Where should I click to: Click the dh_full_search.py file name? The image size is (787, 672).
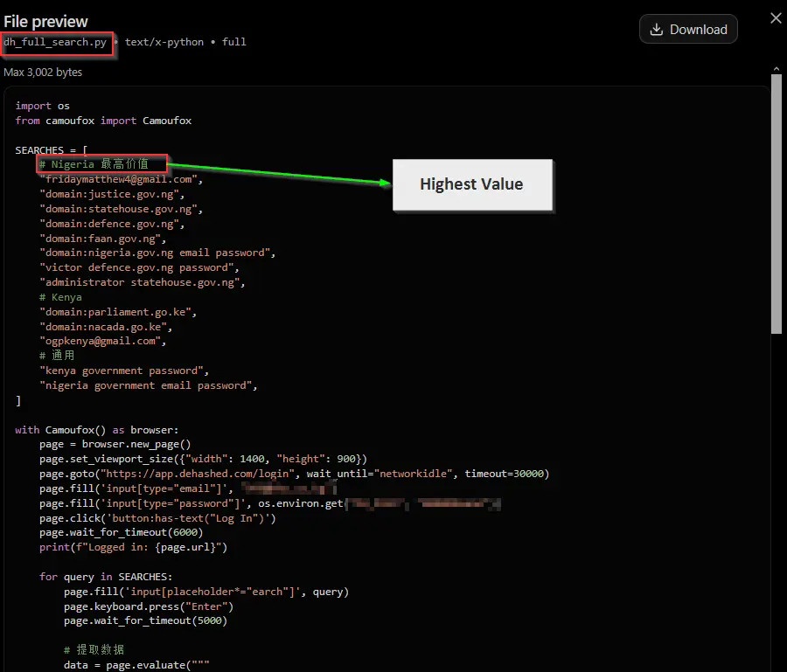(55, 42)
